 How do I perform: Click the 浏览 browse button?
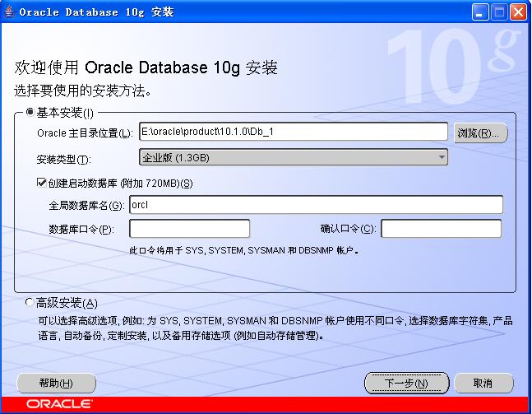[x=481, y=133]
